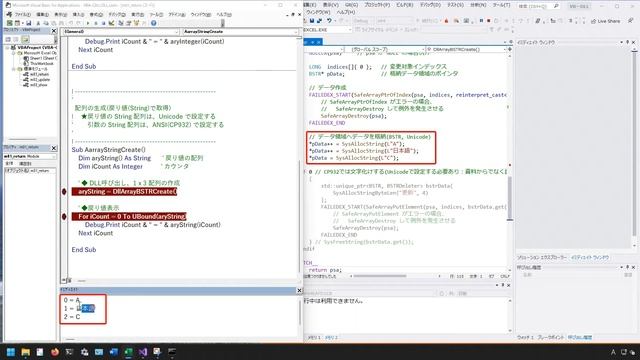640x360 pixels.
Task: Open the (General) object dropdown in VBA
Action: [x=121, y=31]
